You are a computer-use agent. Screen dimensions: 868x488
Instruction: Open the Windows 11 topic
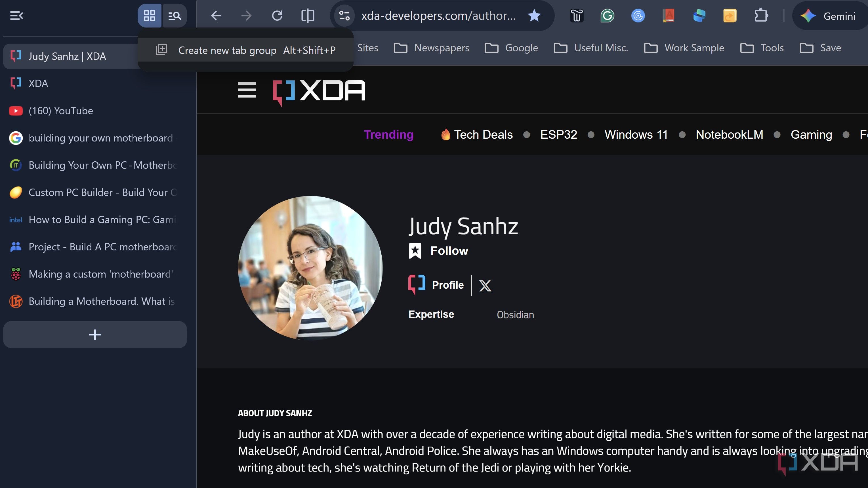[636, 134]
